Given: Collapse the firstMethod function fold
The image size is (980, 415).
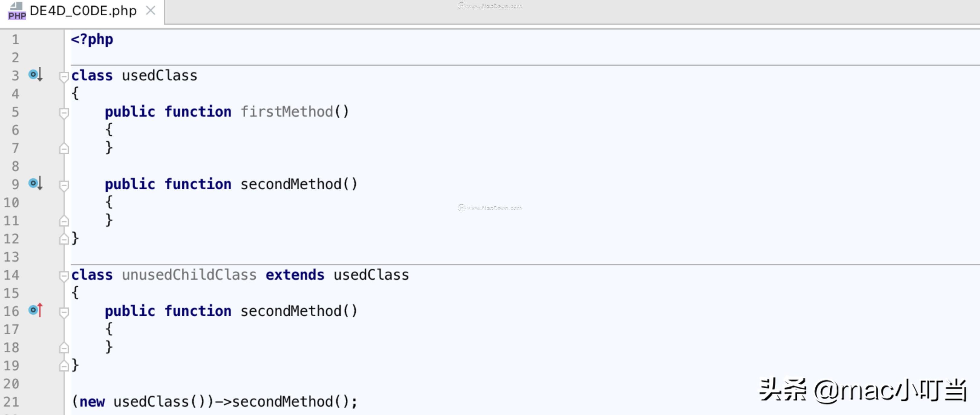Looking at the screenshot, I should click(x=64, y=112).
